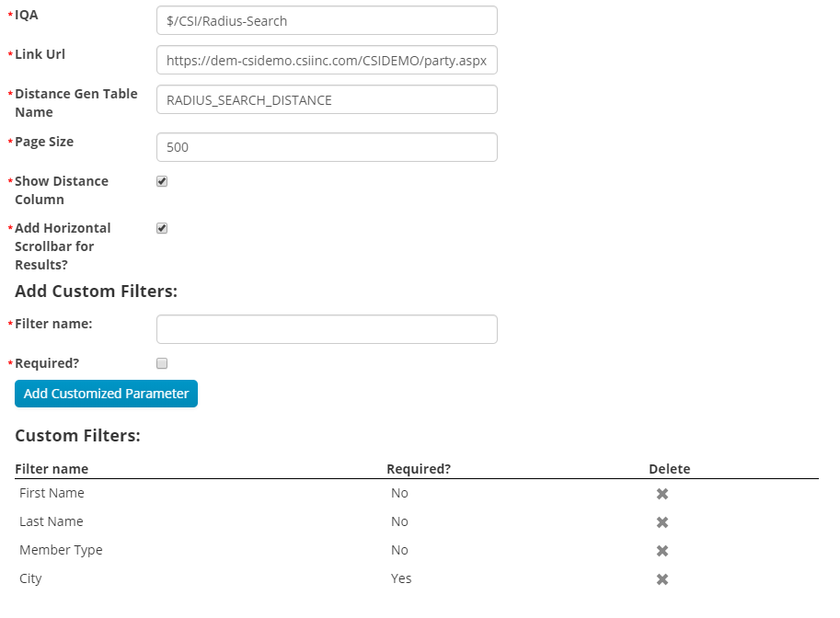
Task: Click the Last Name filter name cell
Action: point(52,521)
